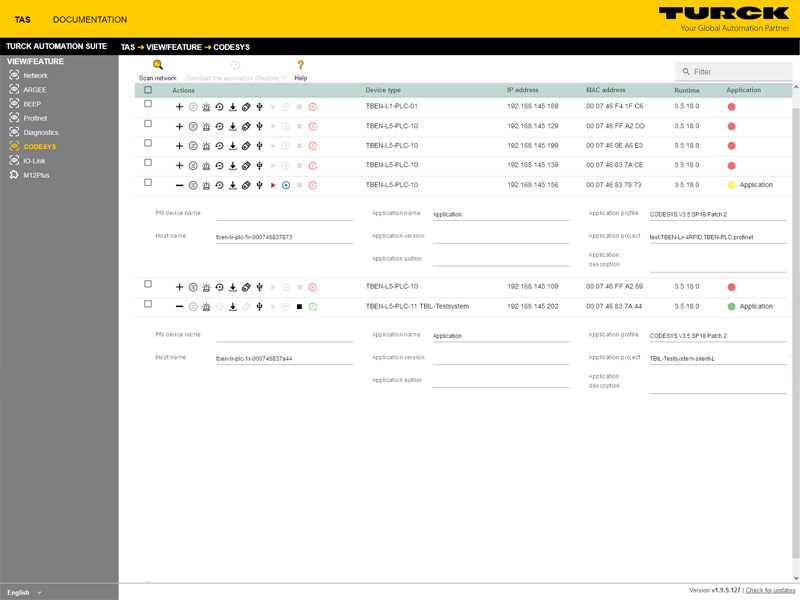Click the reset icon in row 192.168.145.199
This screenshot has height=600, width=800.
point(219,146)
